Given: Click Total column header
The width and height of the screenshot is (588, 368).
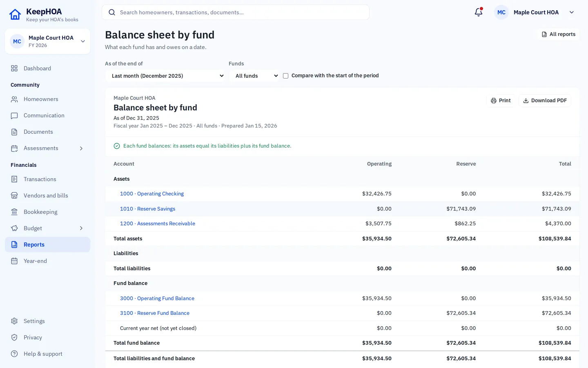Looking at the screenshot, I should click(x=565, y=164).
